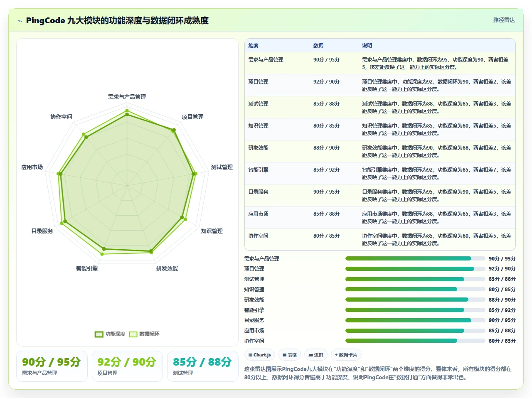Click the icon beside the PingCode title

tap(20, 21)
